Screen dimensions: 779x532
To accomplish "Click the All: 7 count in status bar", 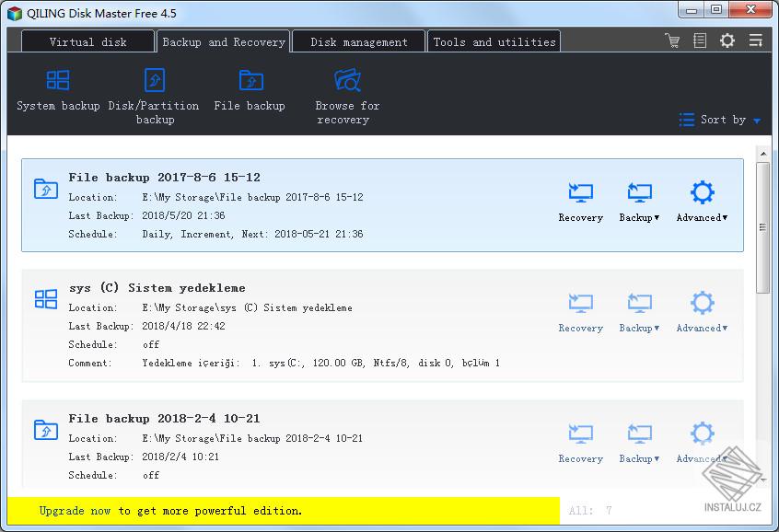I will coord(590,510).
